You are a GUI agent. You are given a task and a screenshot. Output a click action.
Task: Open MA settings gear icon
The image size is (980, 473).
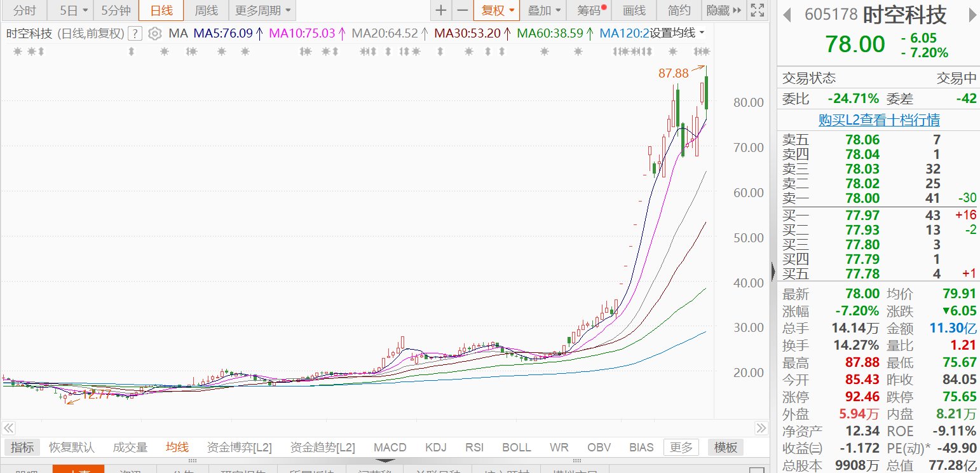[154, 33]
